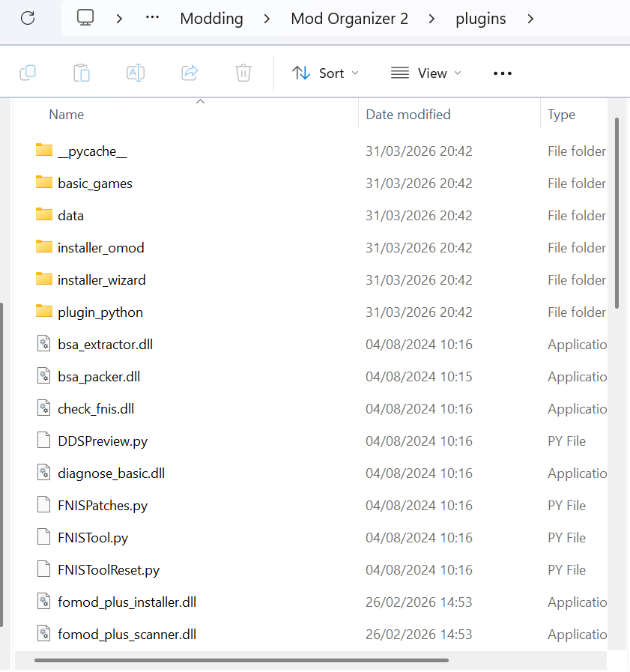Select folder name plugin_python
630x672 pixels.
(x=100, y=312)
